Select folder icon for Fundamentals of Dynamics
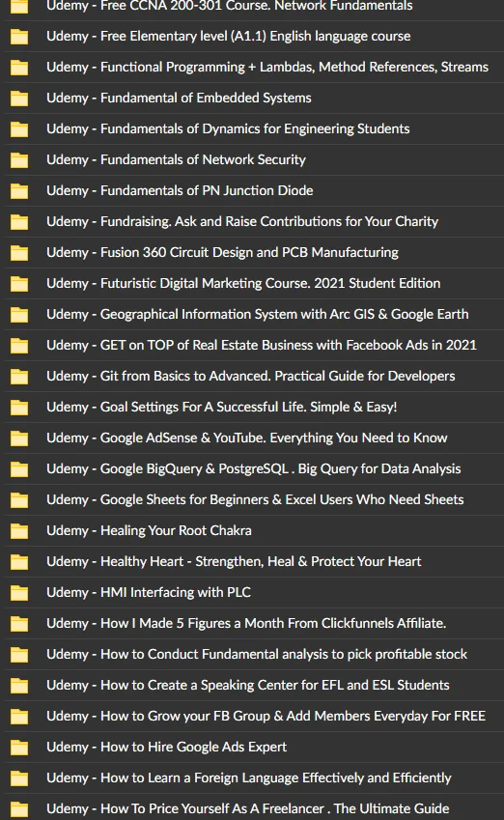This screenshot has height=820, width=504. [19, 129]
